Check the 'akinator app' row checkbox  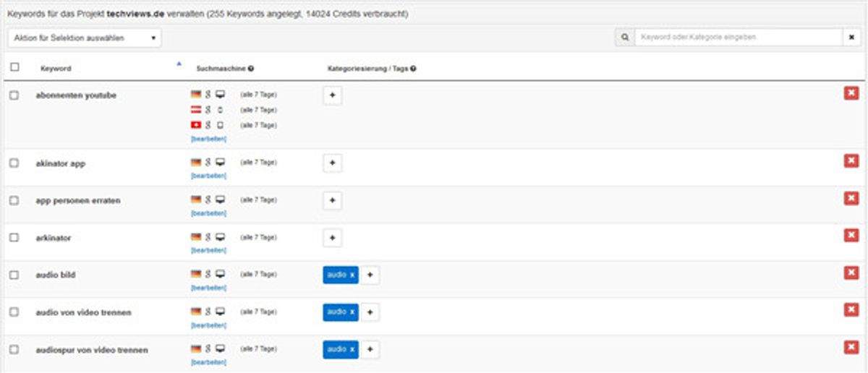tap(14, 163)
